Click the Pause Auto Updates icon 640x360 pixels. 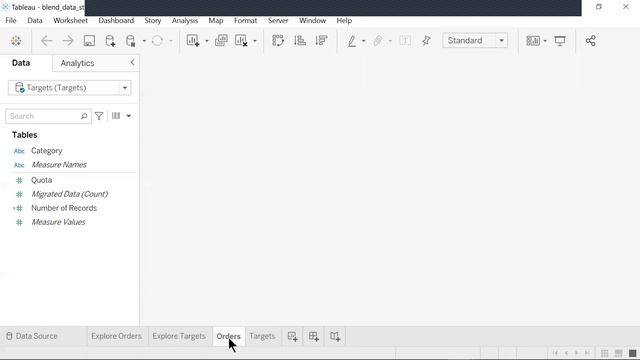131,40
